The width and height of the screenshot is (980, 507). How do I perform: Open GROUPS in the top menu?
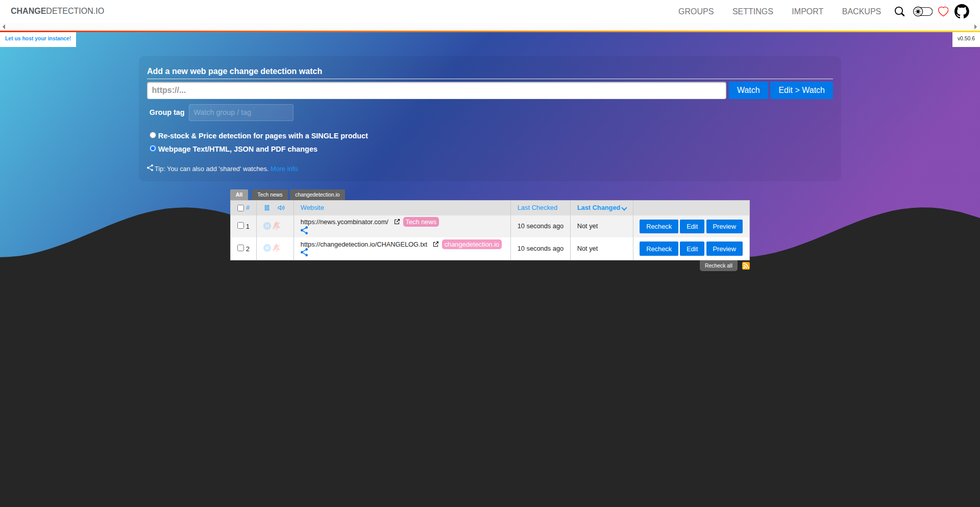coord(696,11)
